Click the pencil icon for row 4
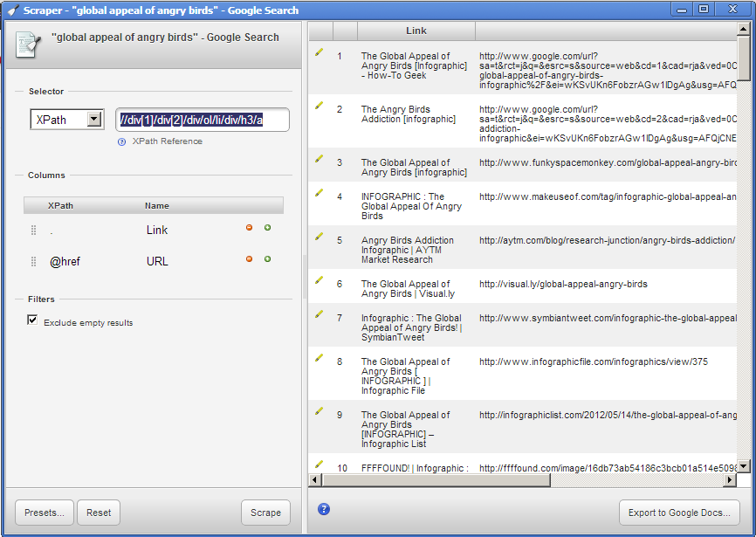 click(320, 193)
